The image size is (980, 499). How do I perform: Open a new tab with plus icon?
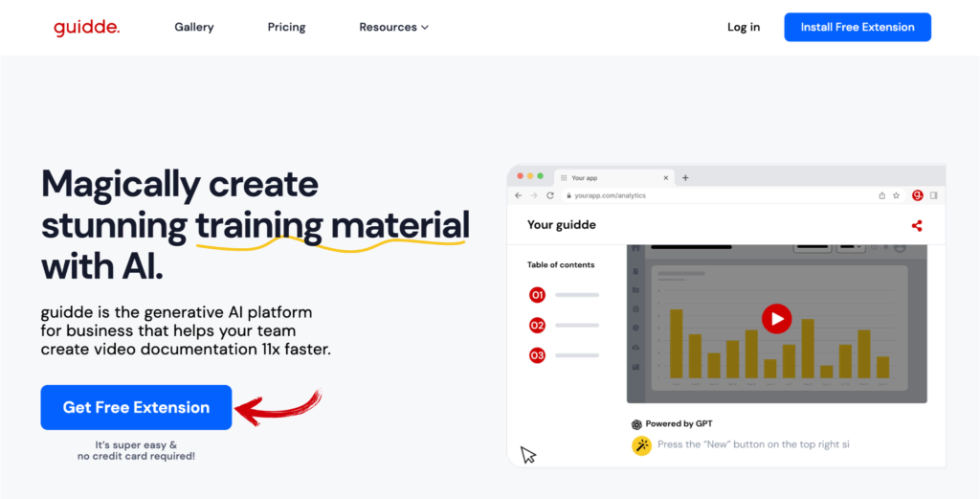point(685,177)
